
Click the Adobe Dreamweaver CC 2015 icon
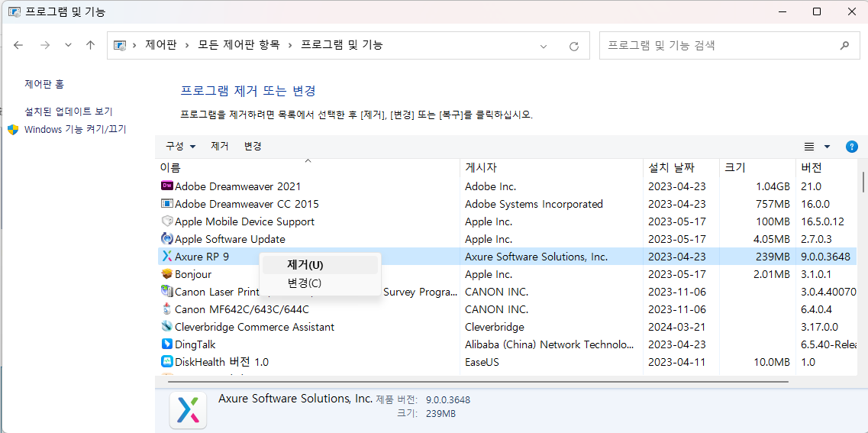pos(166,204)
